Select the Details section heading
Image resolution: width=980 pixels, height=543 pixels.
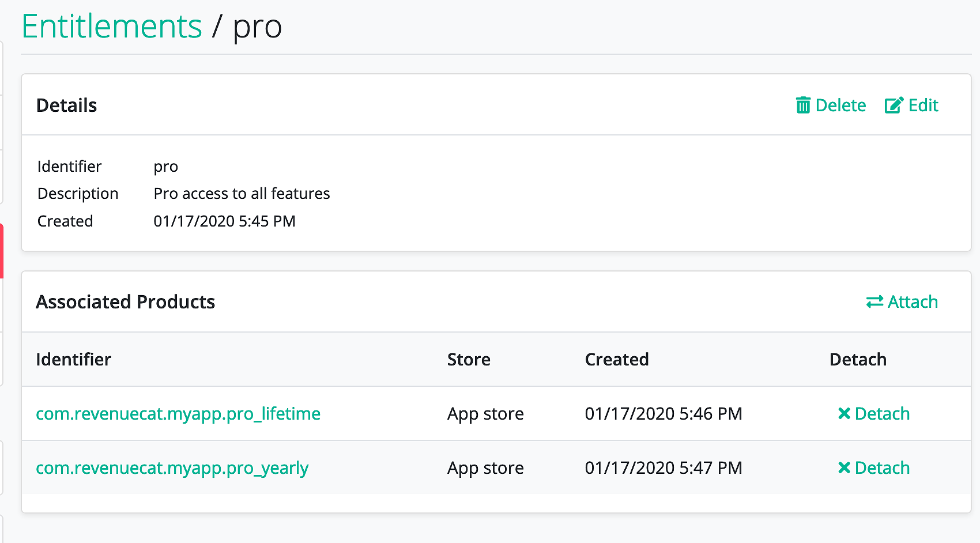pyautogui.click(x=67, y=105)
